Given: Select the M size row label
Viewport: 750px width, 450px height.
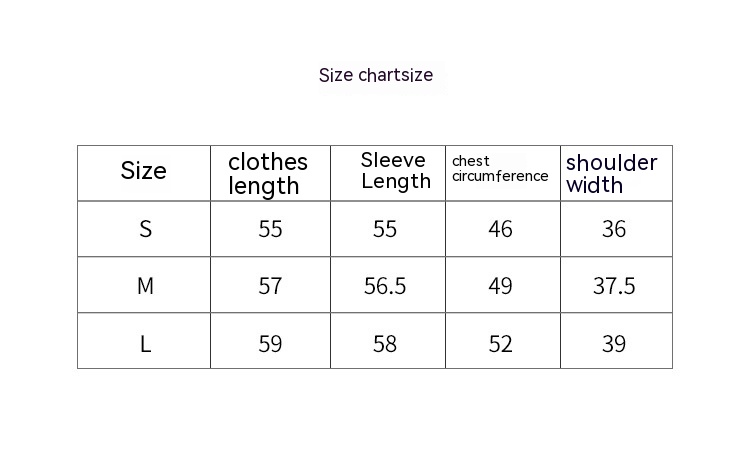Looking at the screenshot, I should [x=145, y=286].
